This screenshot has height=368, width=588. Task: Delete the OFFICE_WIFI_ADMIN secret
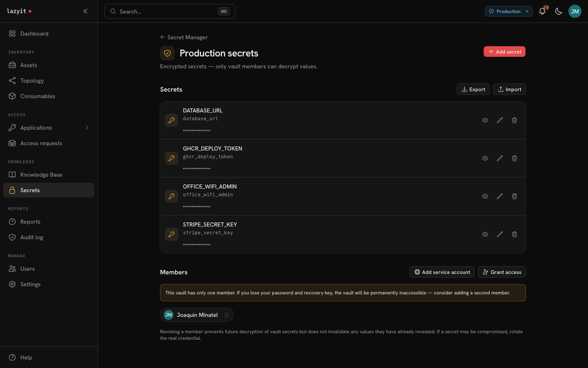point(514,196)
